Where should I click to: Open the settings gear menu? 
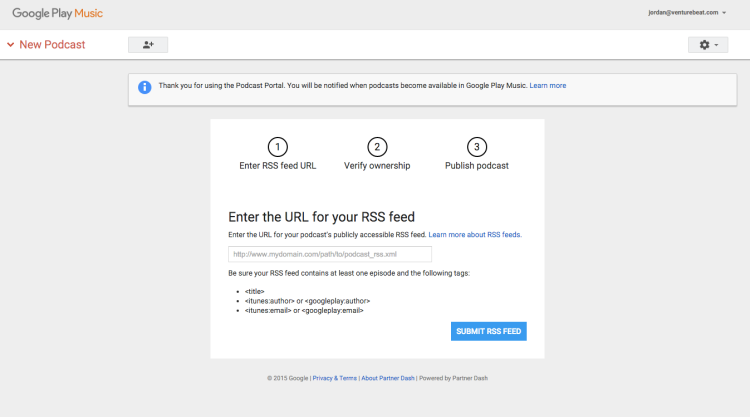pos(708,44)
